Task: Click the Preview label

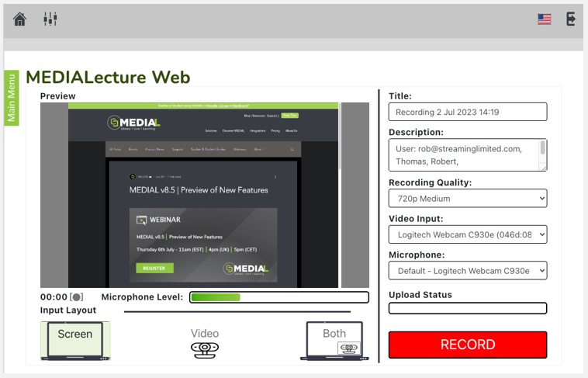Action: (x=57, y=96)
